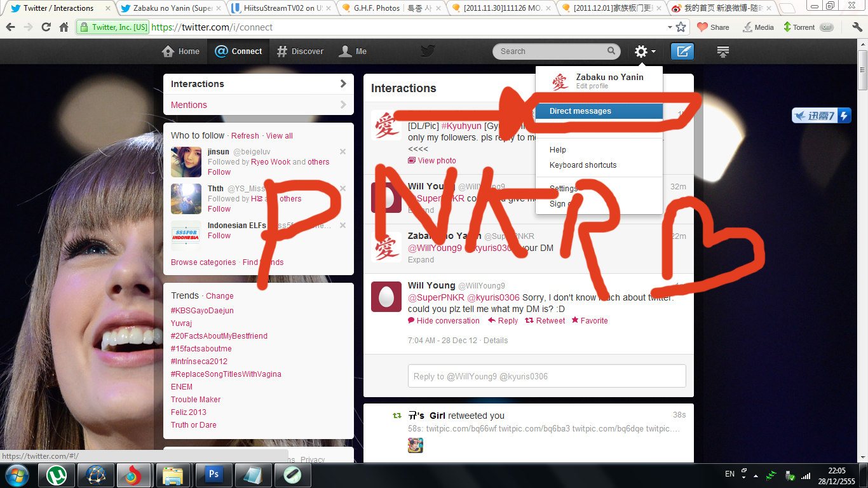
Task: Follow the jinsun account
Action: [219, 172]
